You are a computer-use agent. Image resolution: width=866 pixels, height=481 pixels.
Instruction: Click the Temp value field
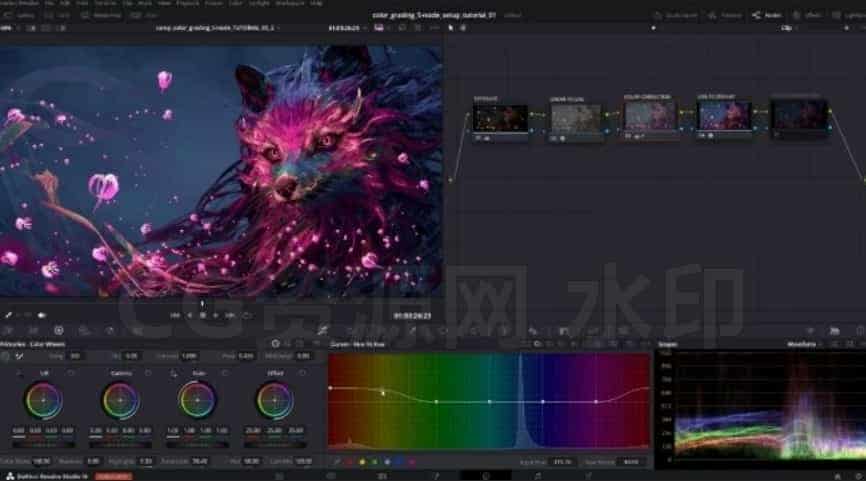pos(75,356)
